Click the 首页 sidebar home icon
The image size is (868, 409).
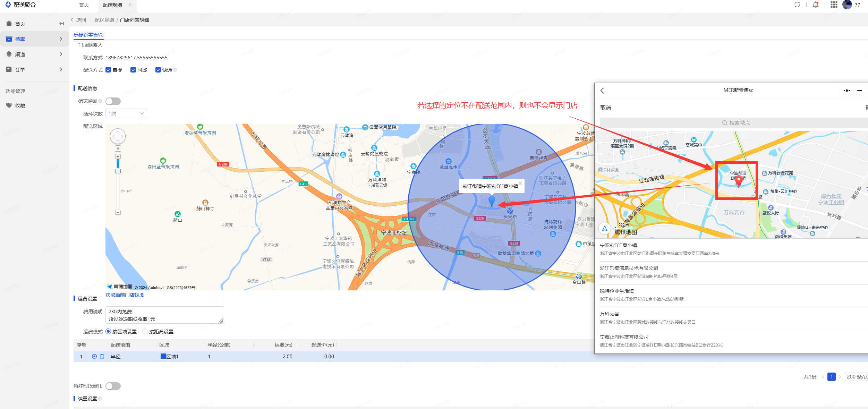[x=9, y=24]
